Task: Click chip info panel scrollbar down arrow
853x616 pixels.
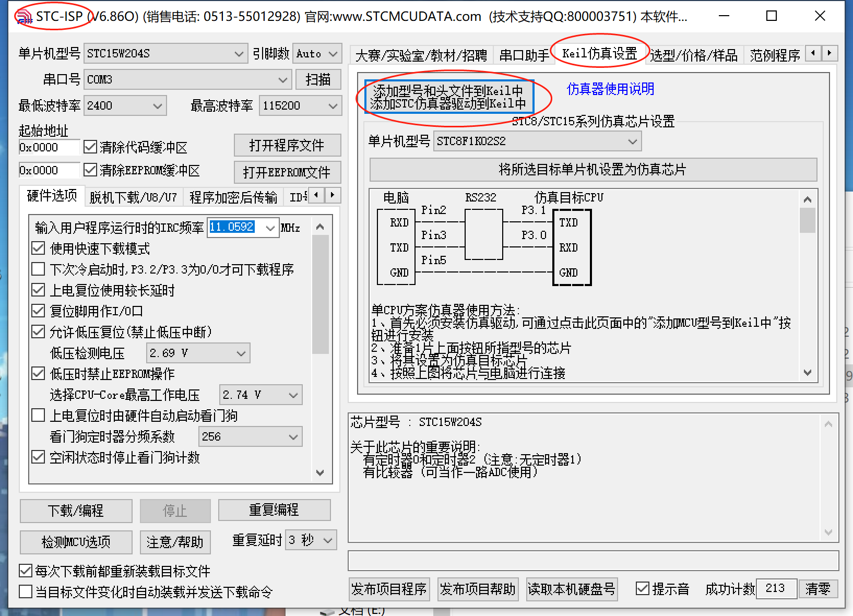Action: (828, 532)
